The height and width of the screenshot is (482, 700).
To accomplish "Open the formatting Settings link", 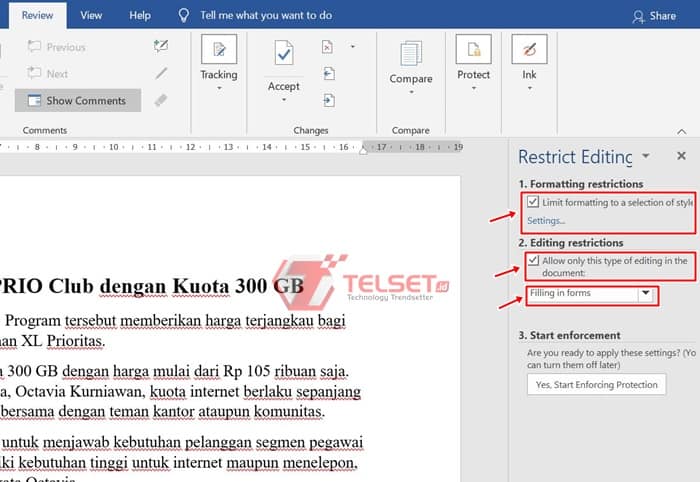I will point(546,220).
